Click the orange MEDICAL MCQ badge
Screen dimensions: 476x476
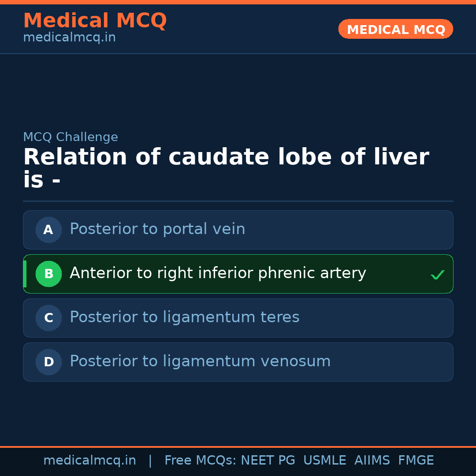click(395, 30)
